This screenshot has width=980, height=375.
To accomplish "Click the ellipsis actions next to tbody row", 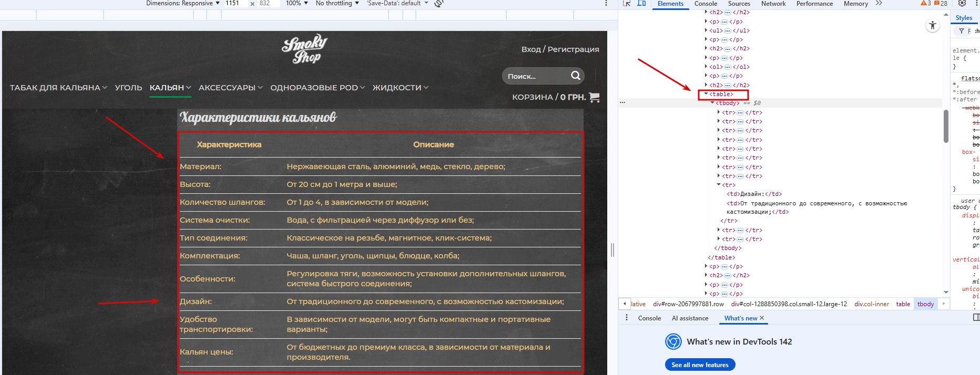I will click(622, 103).
